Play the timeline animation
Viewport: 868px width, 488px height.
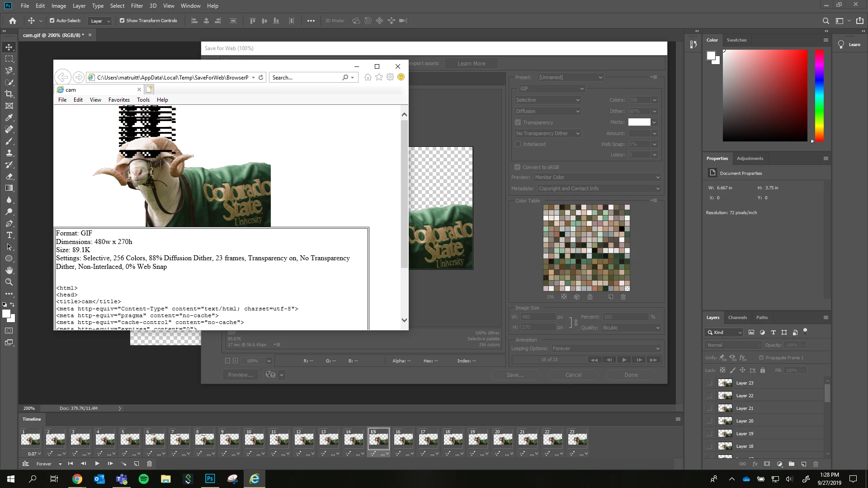tap(97, 464)
